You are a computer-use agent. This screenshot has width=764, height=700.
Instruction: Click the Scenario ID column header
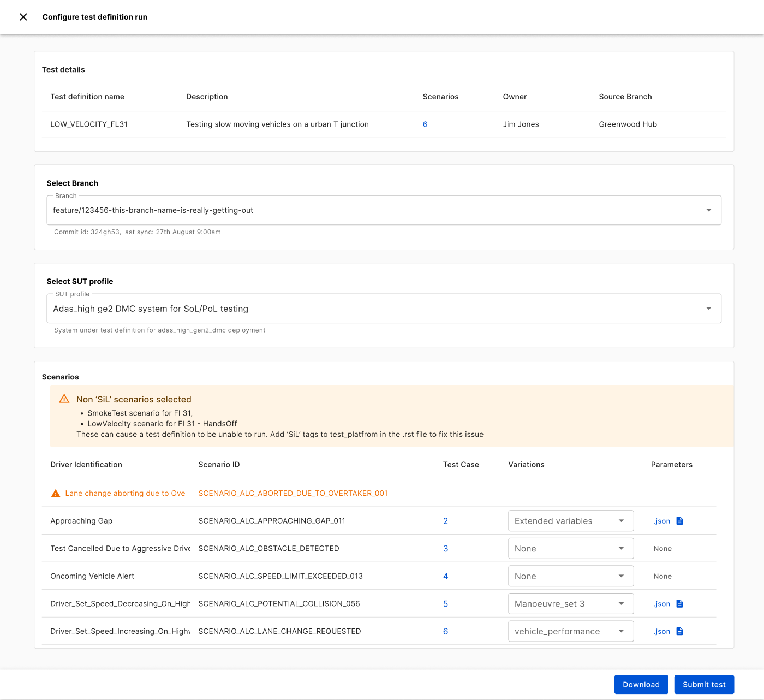point(219,465)
